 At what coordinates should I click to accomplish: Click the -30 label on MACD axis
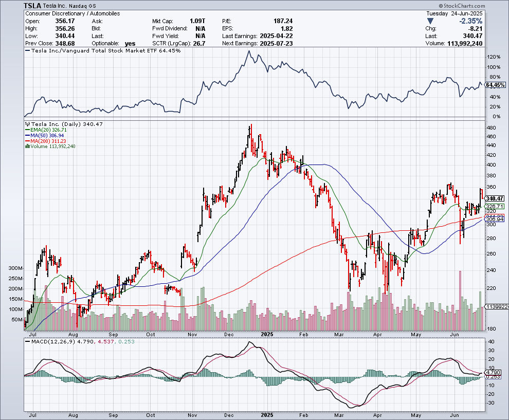[x=490, y=403]
